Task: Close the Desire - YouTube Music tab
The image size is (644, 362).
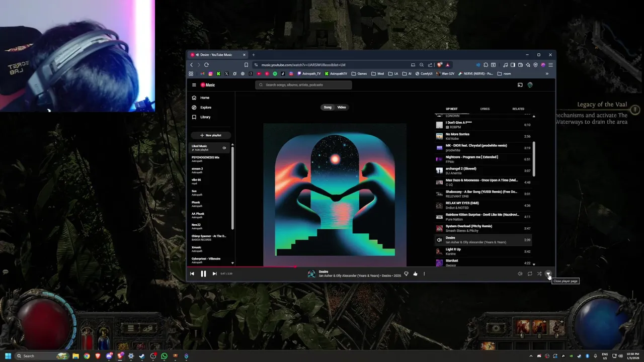Action: click(244, 55)
